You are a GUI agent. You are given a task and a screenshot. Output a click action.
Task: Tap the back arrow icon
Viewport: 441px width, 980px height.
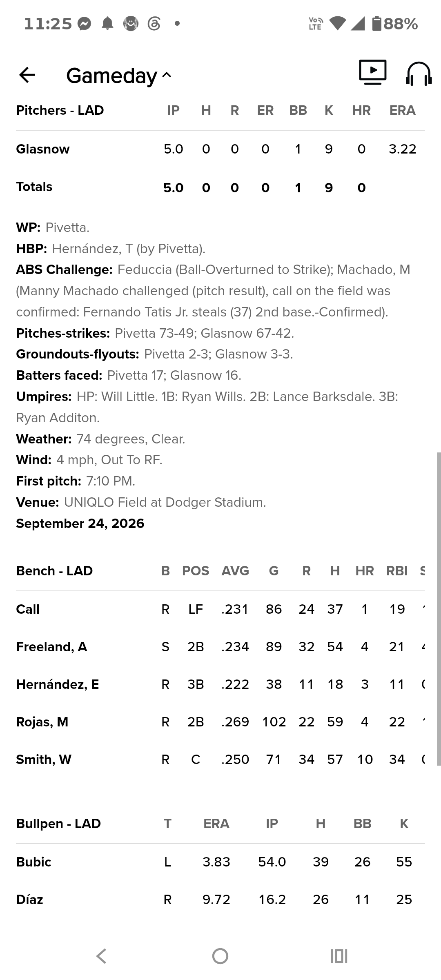(x=27, y=75)
